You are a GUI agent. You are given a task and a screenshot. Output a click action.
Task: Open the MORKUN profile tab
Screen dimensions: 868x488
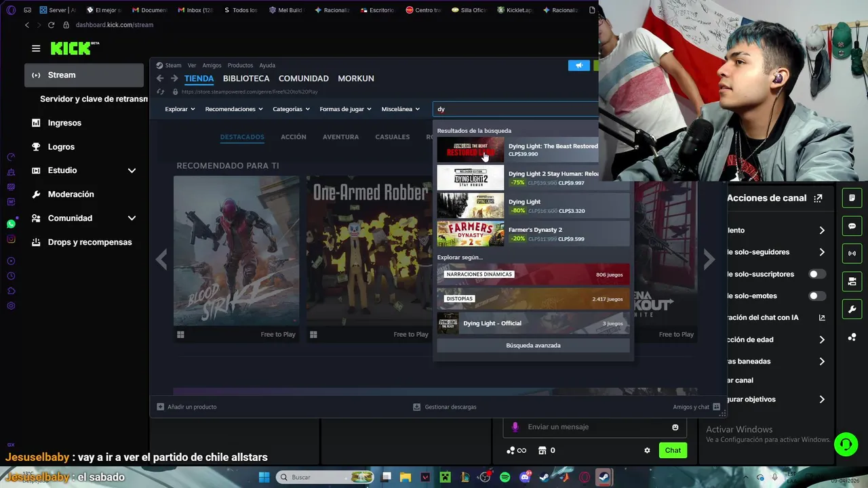click(356, 79)
